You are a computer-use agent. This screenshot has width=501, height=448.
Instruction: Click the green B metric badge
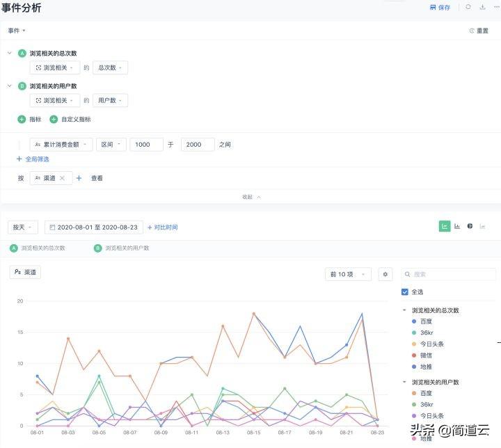22,86
